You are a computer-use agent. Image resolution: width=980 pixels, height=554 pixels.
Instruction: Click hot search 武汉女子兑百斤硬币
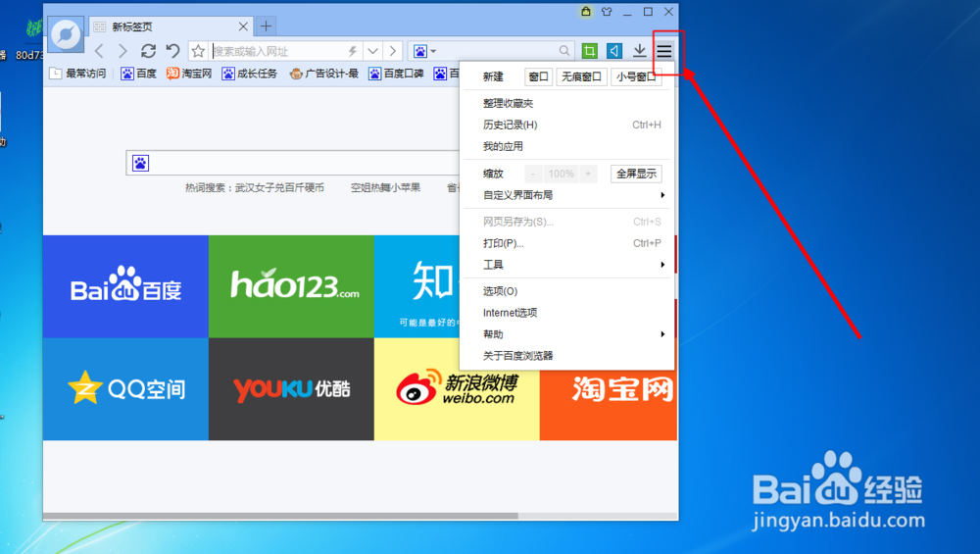coord(279,187)
